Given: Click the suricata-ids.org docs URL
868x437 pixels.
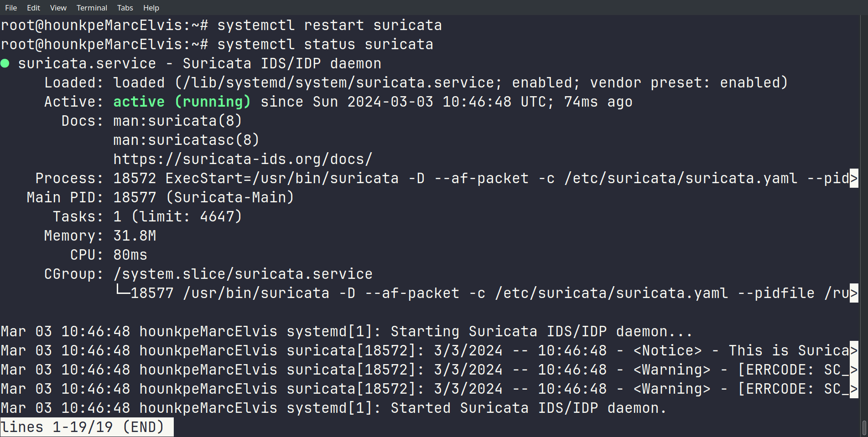Looking at the screenshot, I should (243, 159).
